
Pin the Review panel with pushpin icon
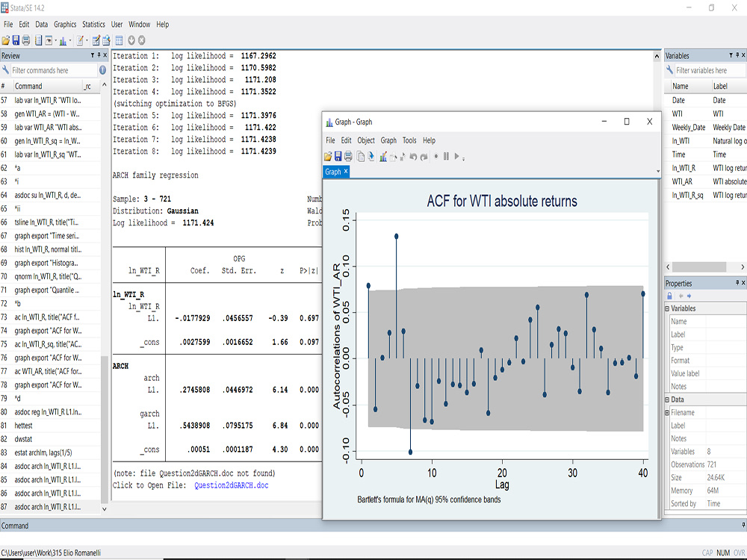(99, 55)
